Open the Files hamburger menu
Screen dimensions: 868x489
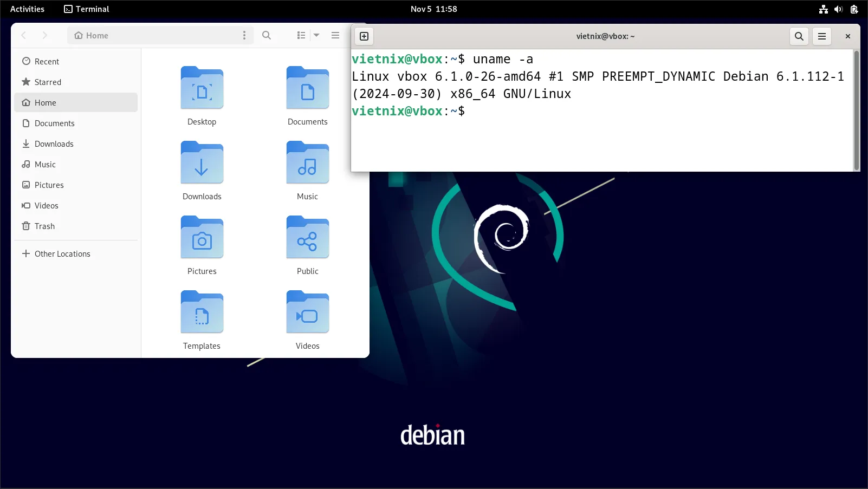click(x=335, y=35)
